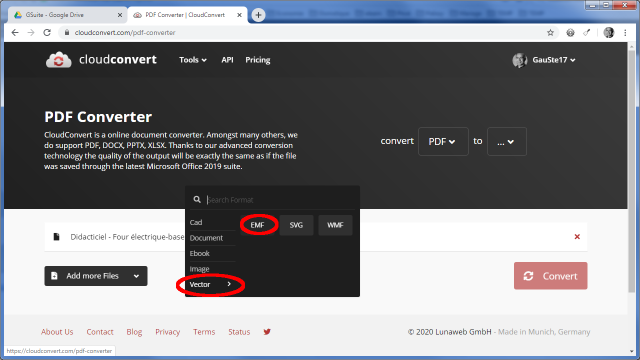Open the Privacy footer link
This screenshot has width=640, height=360.
(168, 332)
